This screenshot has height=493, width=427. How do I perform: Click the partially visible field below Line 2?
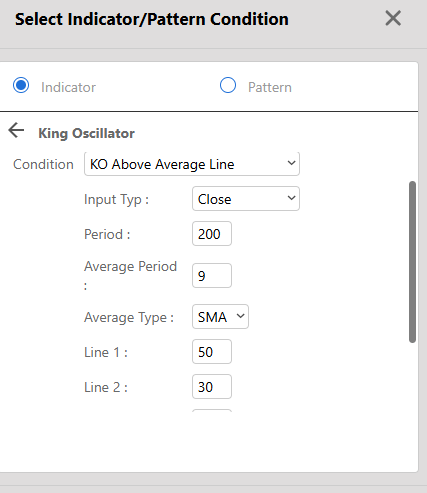coord(212,411)
